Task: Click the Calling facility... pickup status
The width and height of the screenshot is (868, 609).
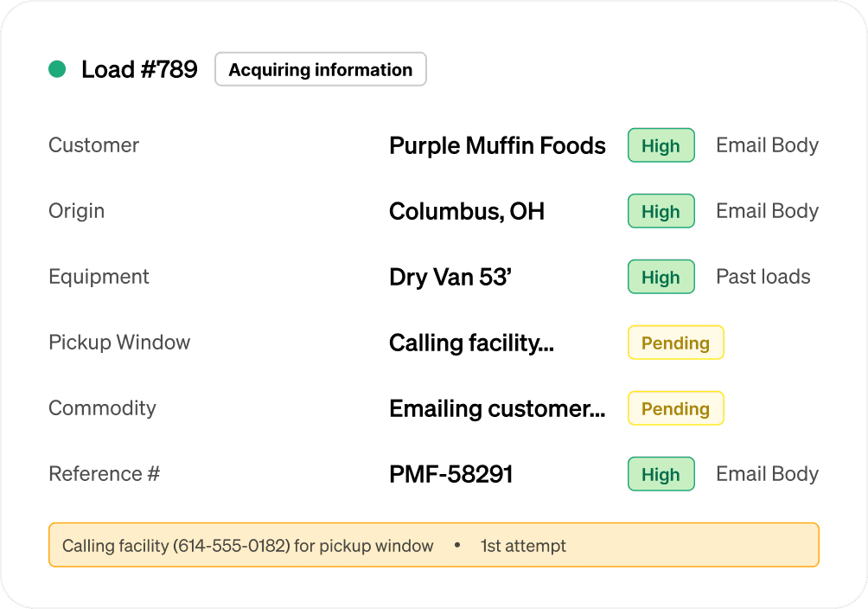Action: [x=471, y=343]
